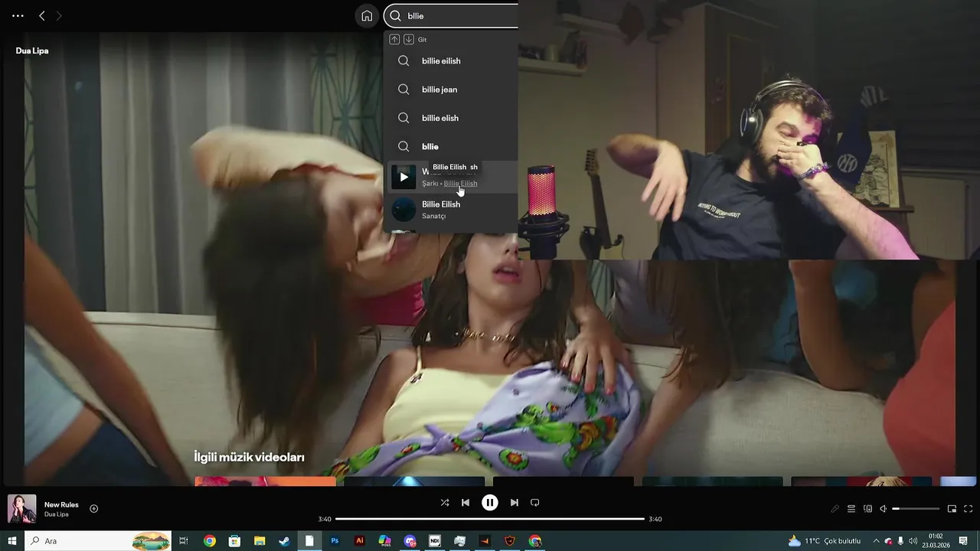980x551 pixels.
Task: Open the Windows Start menu
Action: click(x=12, y=541)
